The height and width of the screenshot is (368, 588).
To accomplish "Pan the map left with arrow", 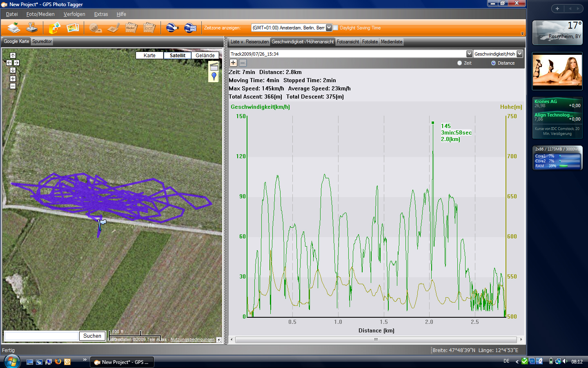I will 9,63.
